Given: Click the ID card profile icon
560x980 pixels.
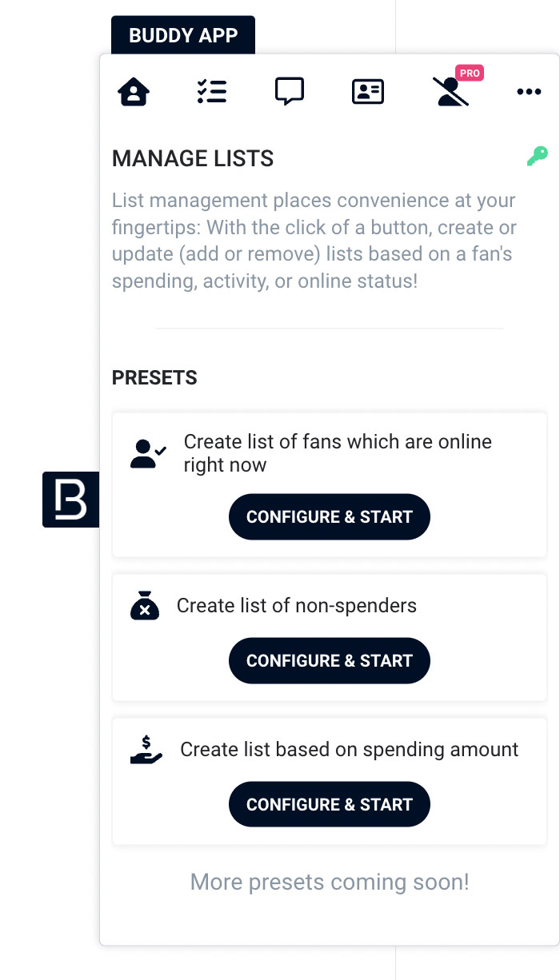Looking at the screenshot, I should click(368, 92).
